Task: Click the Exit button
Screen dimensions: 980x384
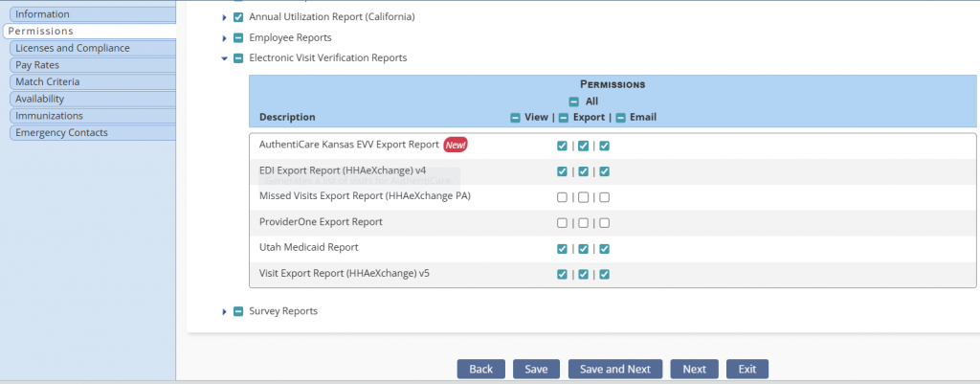Action: pyautogui.click(x=746, y=370)
